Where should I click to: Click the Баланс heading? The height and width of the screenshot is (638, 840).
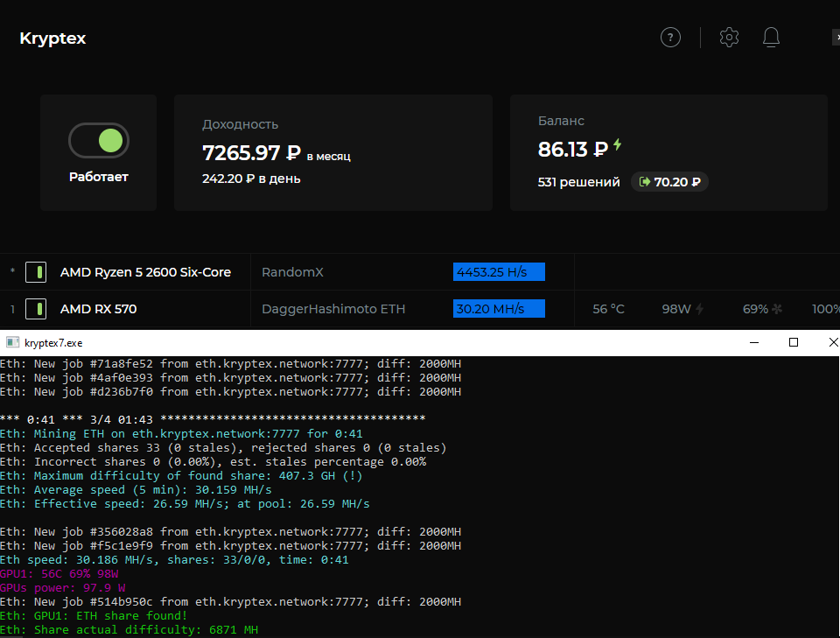(561, 121)
